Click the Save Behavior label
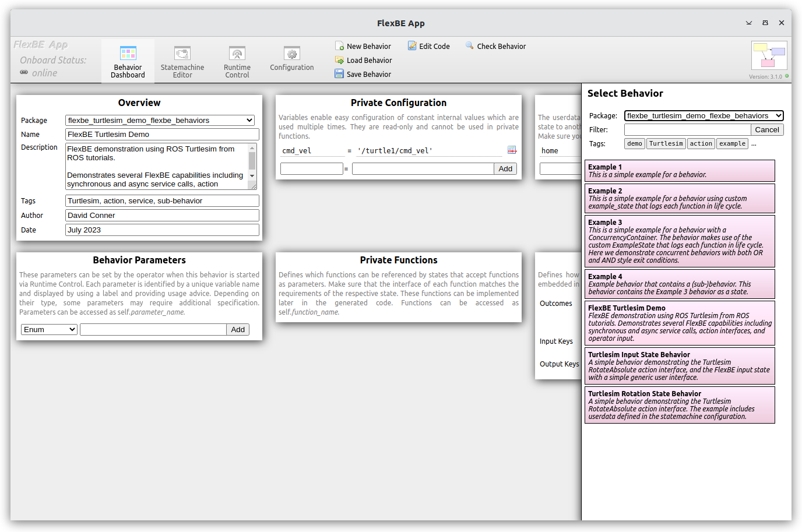The height and width of the screenshot is (532, 802). coord(369,75)
